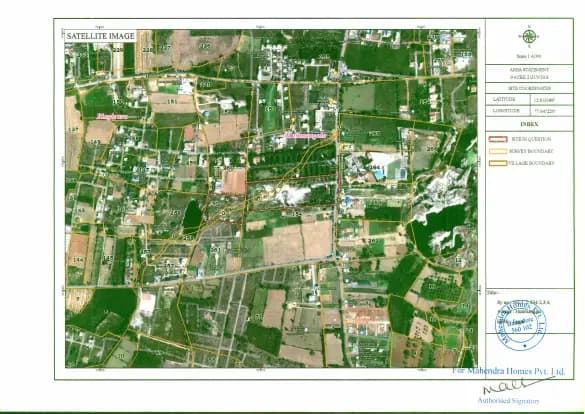Click the round blue Mahendra Homes stamp
The width and height of the screenshot is (585, 414).
pos(521,325)
